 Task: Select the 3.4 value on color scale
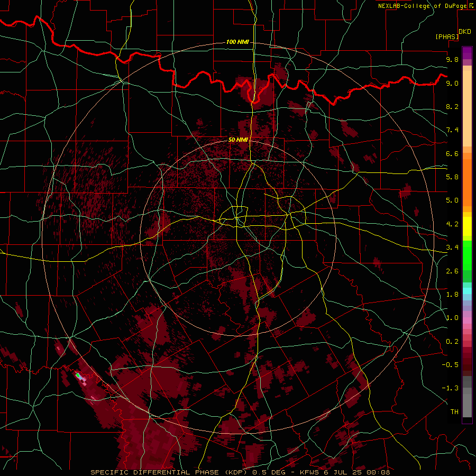[x=452, y=248]
